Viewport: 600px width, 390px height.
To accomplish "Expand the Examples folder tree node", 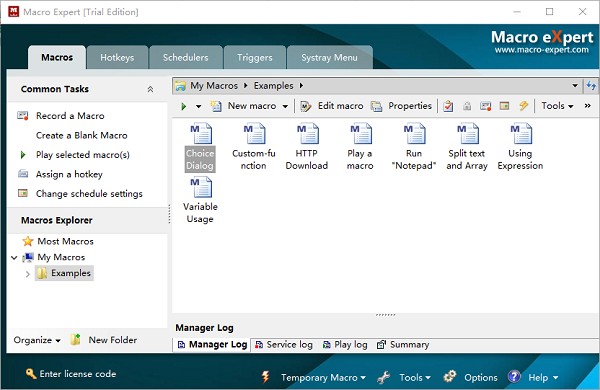I will pos(28,274).
